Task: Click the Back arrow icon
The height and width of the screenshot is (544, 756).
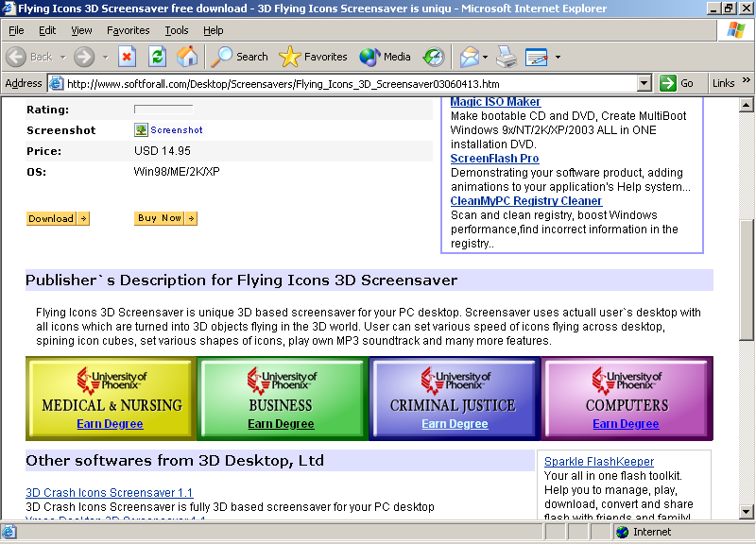Action: tap(16, 57)
